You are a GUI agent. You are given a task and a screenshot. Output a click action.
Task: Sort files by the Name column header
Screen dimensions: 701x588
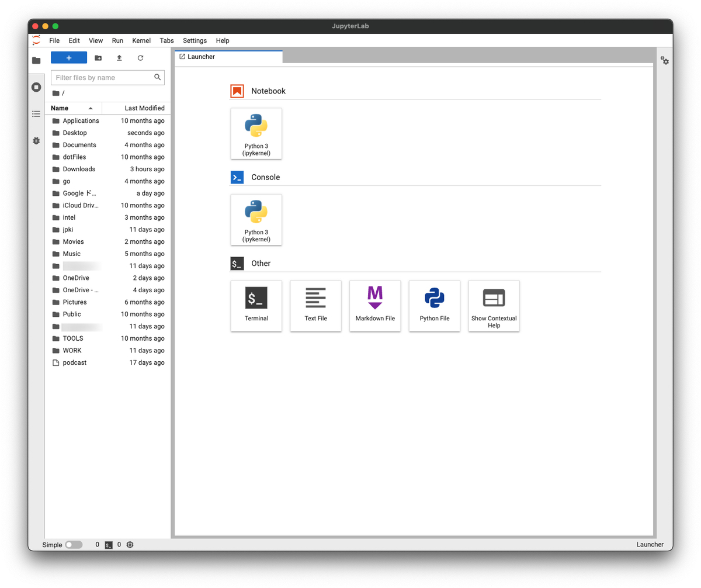[74, 108]
